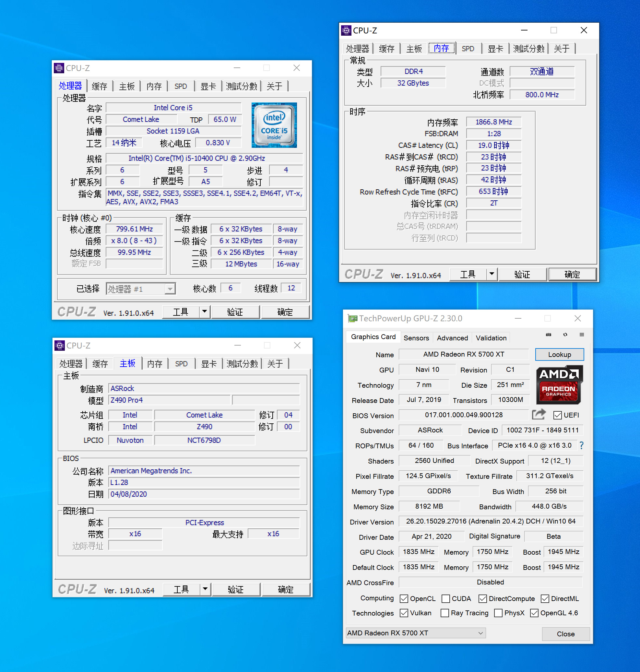This screenshot has height=672, width=640.
Task: Uncheck the UEFI checkbox in GPU-Z
Action: tap(557, 415)
